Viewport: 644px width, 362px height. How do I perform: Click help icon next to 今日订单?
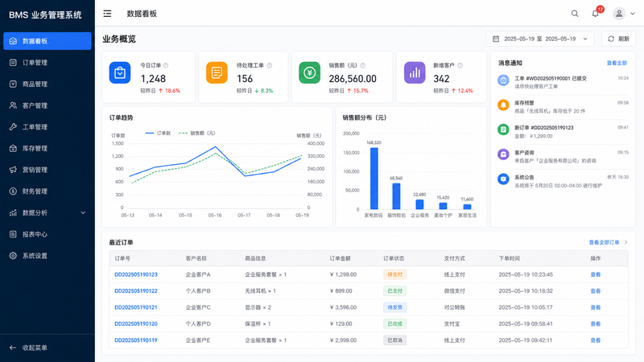(166, 65)
